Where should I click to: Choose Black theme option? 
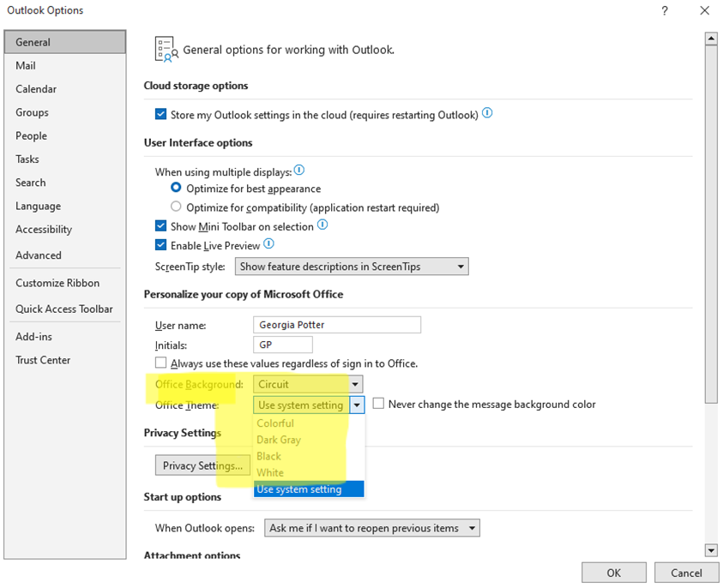click(309, 456)
